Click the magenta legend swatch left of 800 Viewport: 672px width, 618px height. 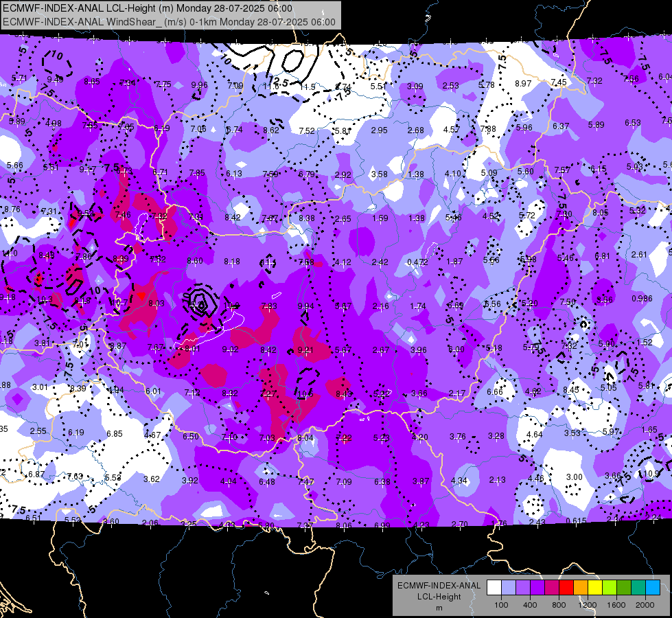[552, 588]
